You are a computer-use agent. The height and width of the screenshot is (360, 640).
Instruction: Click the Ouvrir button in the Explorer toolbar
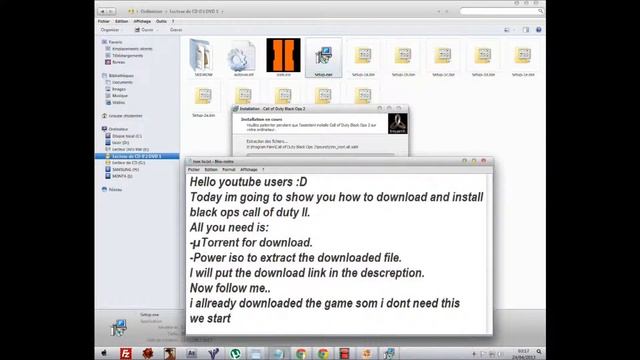(144, 30)
